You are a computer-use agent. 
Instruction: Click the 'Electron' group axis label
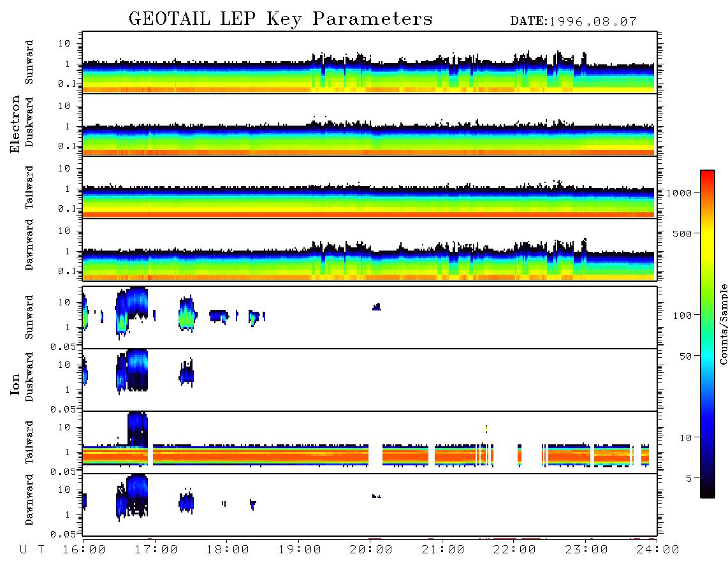click(x=15, y=124)
